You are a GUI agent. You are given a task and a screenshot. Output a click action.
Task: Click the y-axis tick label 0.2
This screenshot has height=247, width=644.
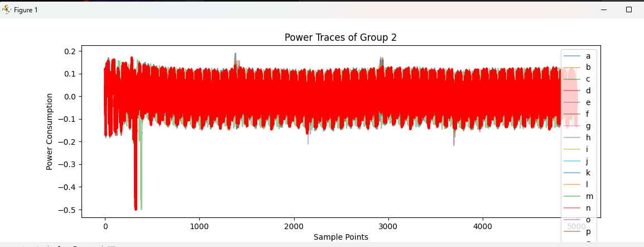tap(70, 51)
